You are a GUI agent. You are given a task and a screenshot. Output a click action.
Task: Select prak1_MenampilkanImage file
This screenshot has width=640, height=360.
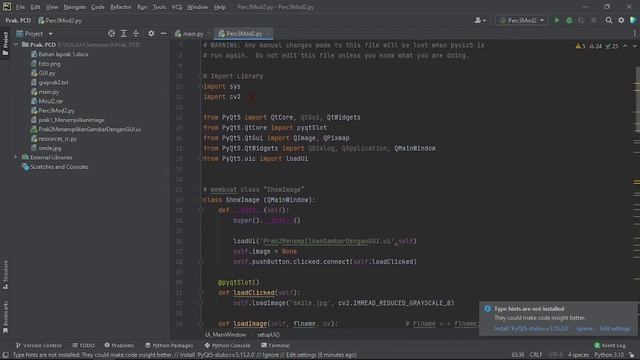coord(71,120)
